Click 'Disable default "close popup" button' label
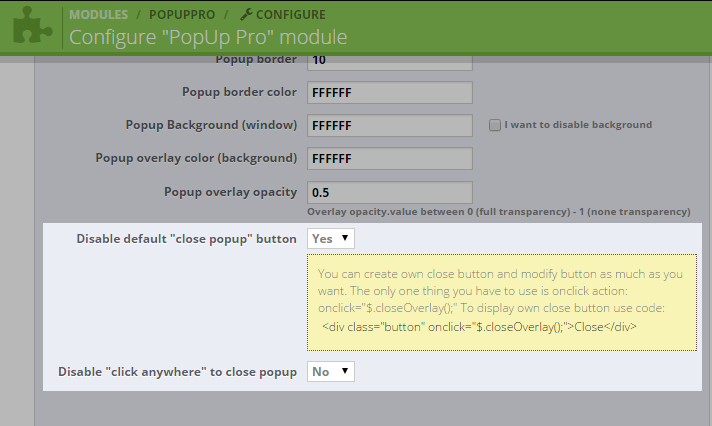The height and width of the screenshot is (426, 712). pos(186,239)
